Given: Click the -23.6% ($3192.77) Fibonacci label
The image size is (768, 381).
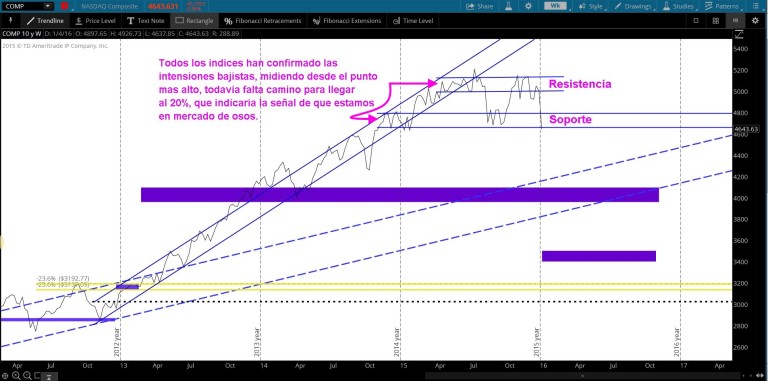Looking at the screenshot, I should 63,279.
